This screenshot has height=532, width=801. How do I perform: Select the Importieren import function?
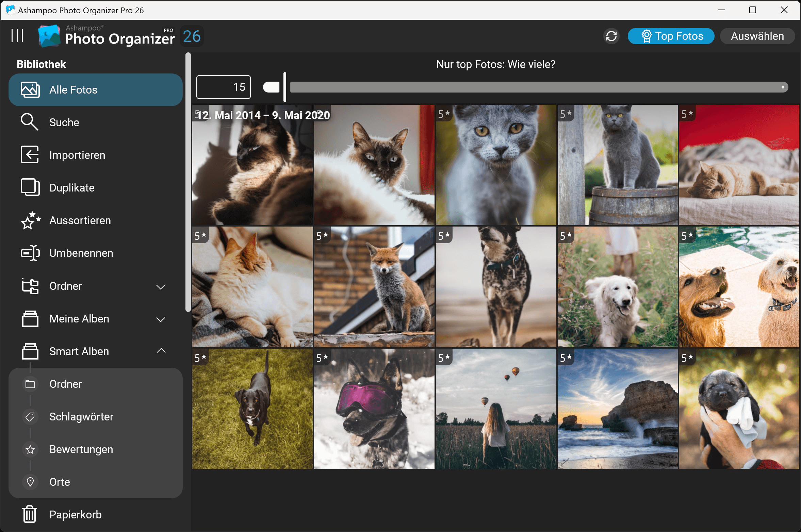77,155
